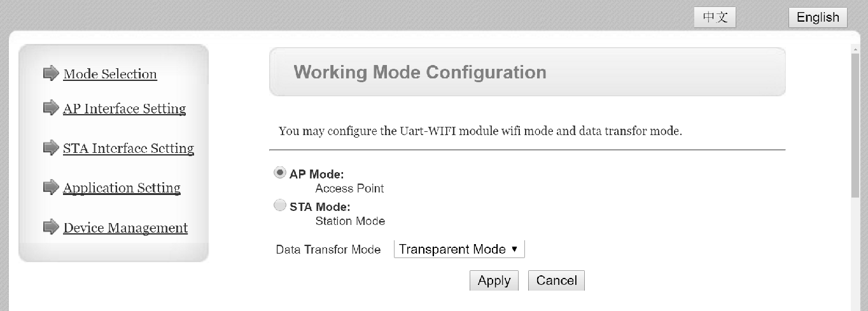Click the arrow icon beside Device Management
868x311 pixels.
coord(51,227)
